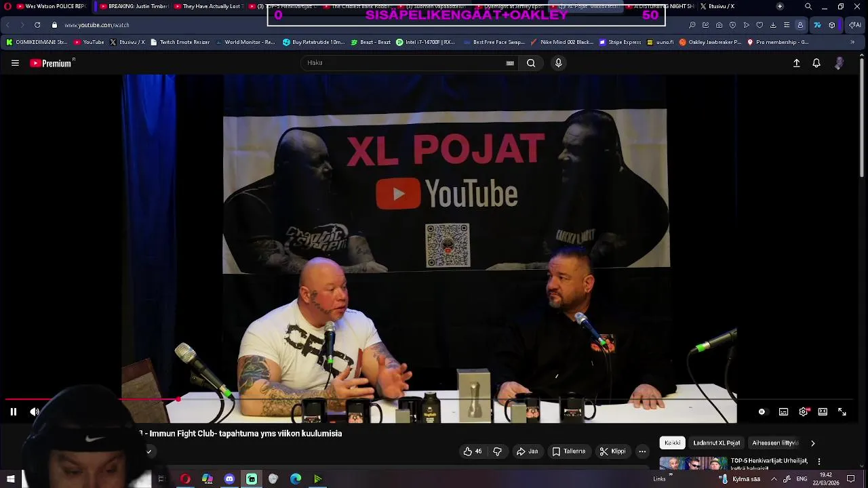This screenshot has width=868, height=488.
Task: Mute the video with the speaker icon
Action: pyautogui.click(x=35, y=411)
